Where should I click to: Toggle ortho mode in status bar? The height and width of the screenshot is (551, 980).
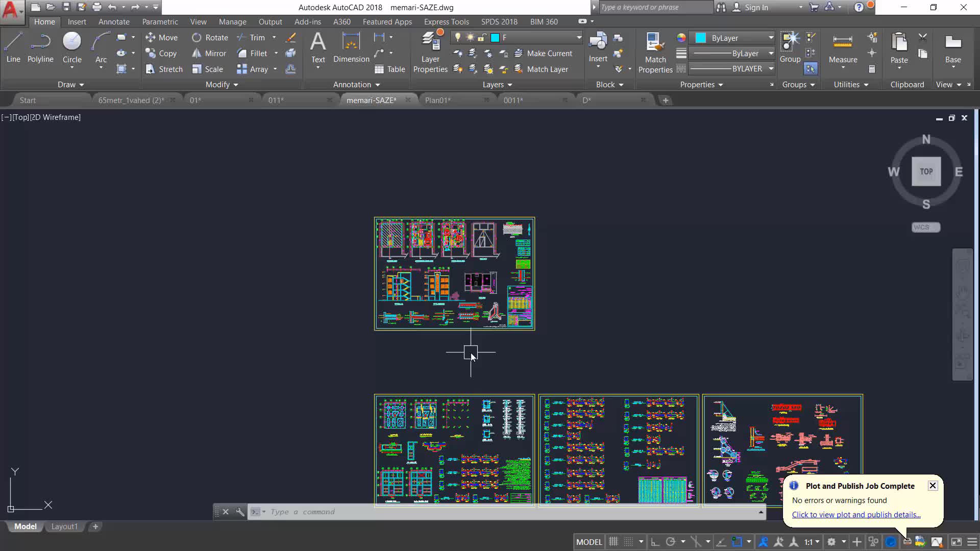pos(655,542)
